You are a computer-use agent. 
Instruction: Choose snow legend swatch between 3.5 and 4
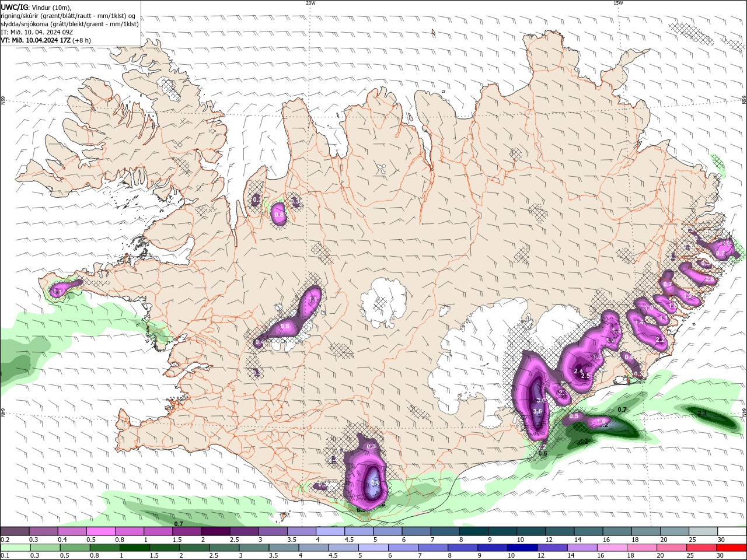click(301, 531)
